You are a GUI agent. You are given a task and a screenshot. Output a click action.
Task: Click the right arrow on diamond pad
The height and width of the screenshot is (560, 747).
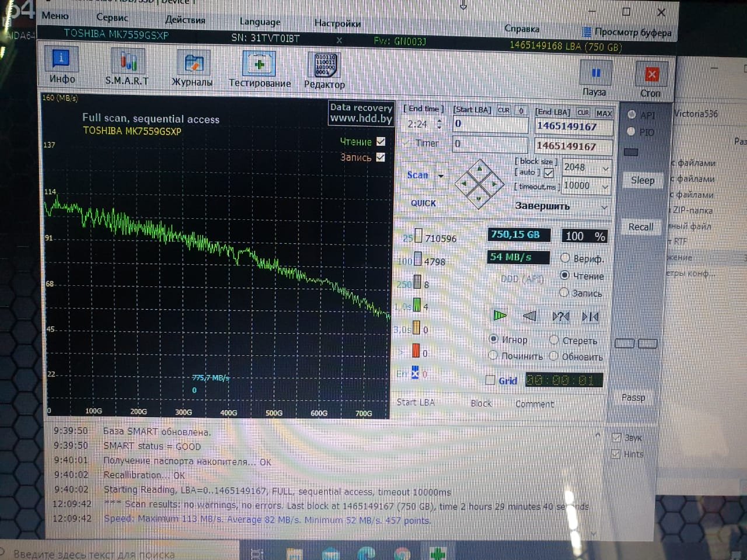[x=494, y=184]
